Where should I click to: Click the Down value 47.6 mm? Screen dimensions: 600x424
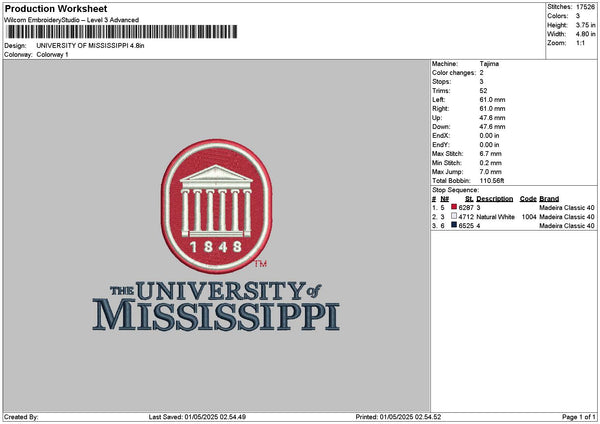pyautogui.click(x=492, y=127)
